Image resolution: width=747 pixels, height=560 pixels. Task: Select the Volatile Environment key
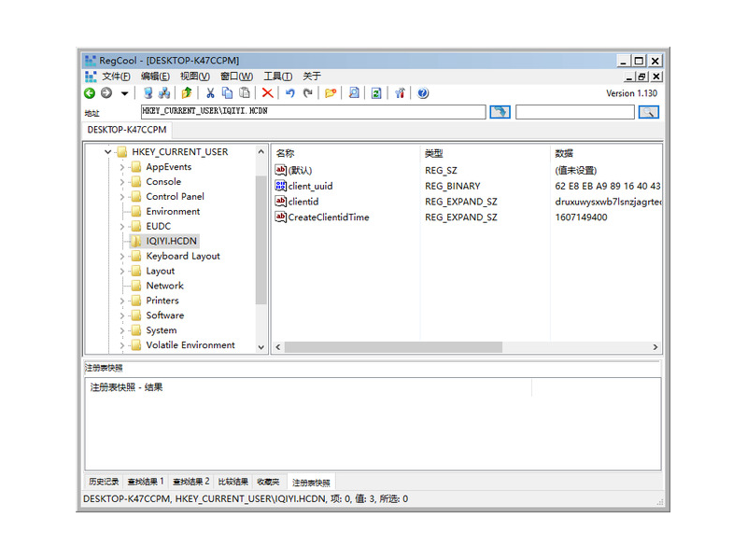[190, 345]
